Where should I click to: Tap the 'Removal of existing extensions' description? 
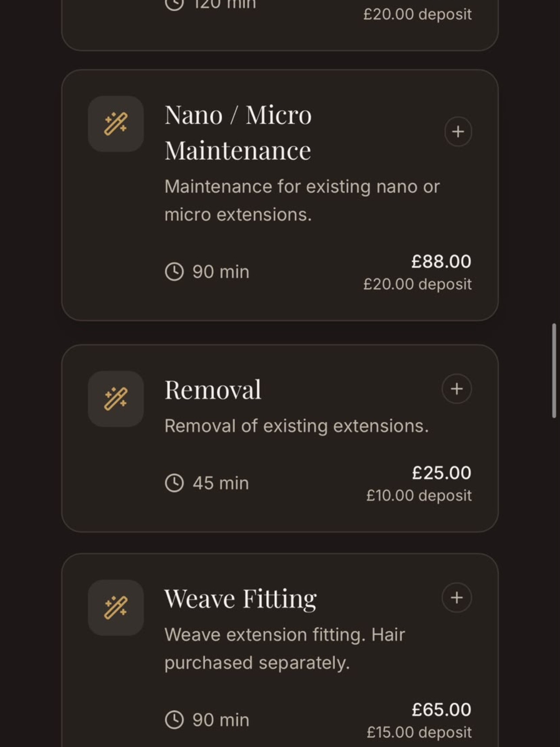coord(296,426)
